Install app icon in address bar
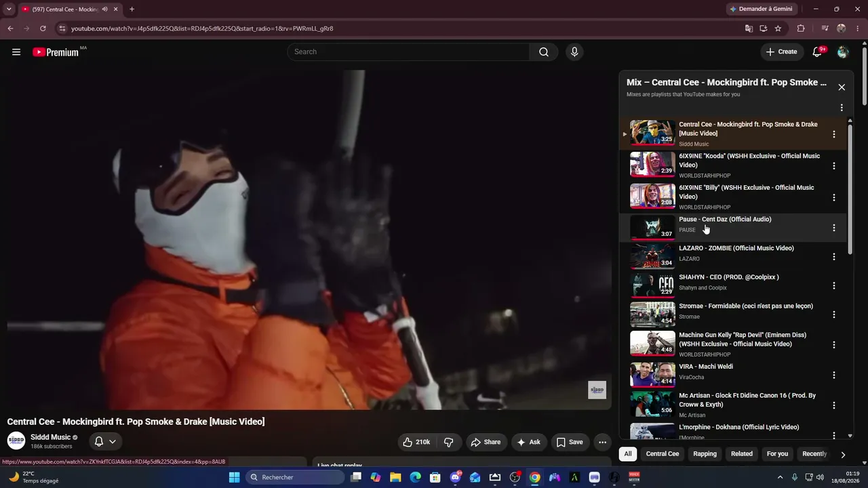 click(764, 28)
